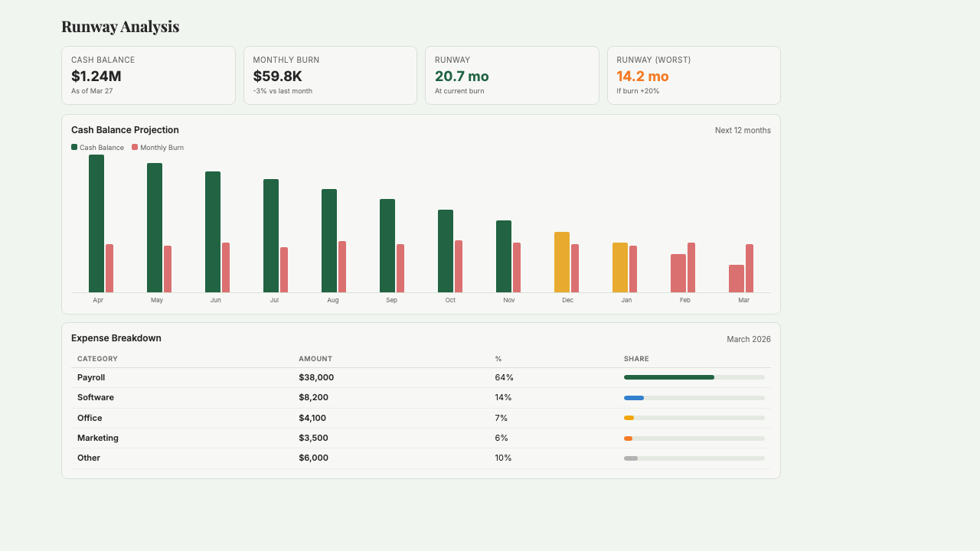Click the CATEGORY column header
Image resolution: width=980 pixels, height=551 pixels.
(97, 359)
